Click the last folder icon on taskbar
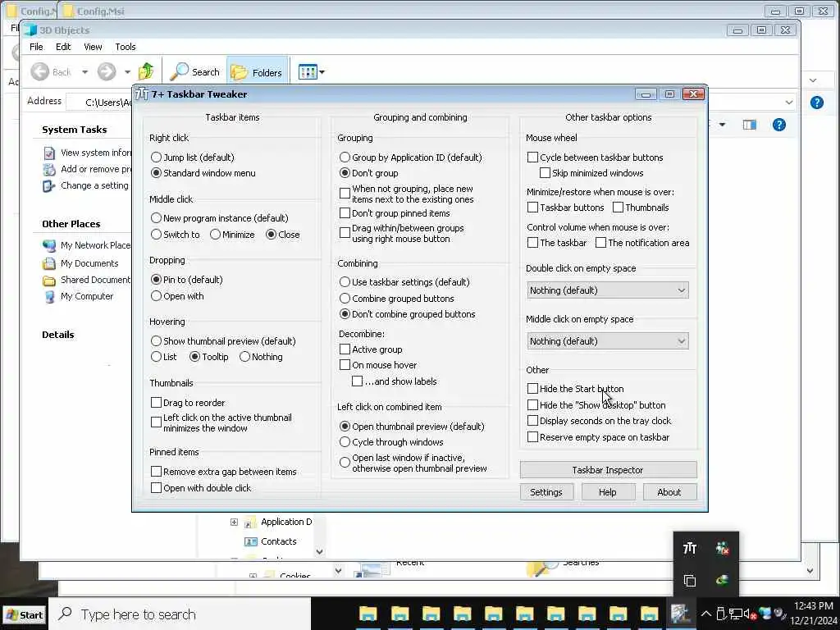The width and height of the screenshot is (840, 630). 649,614
